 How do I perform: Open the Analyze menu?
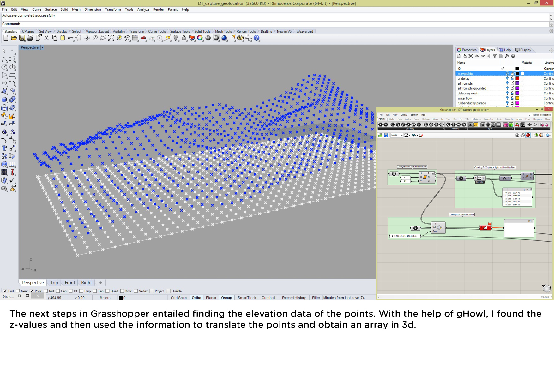coord(143,9)
